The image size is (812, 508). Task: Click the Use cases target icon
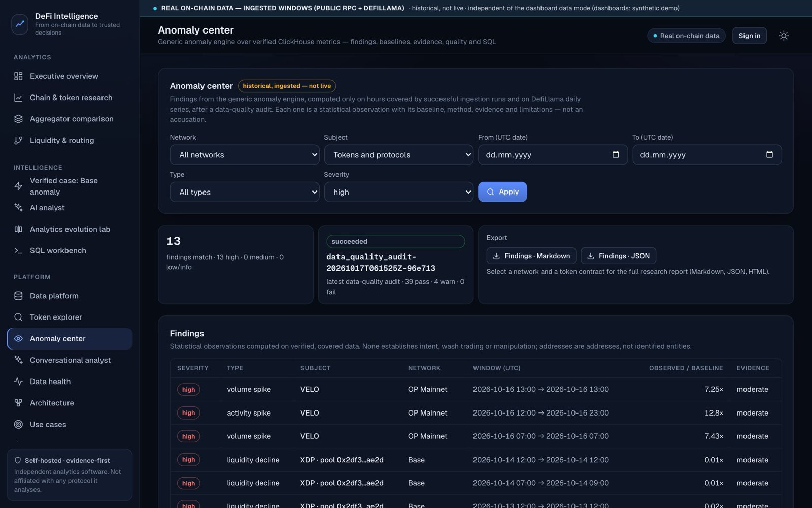(18, 424)
